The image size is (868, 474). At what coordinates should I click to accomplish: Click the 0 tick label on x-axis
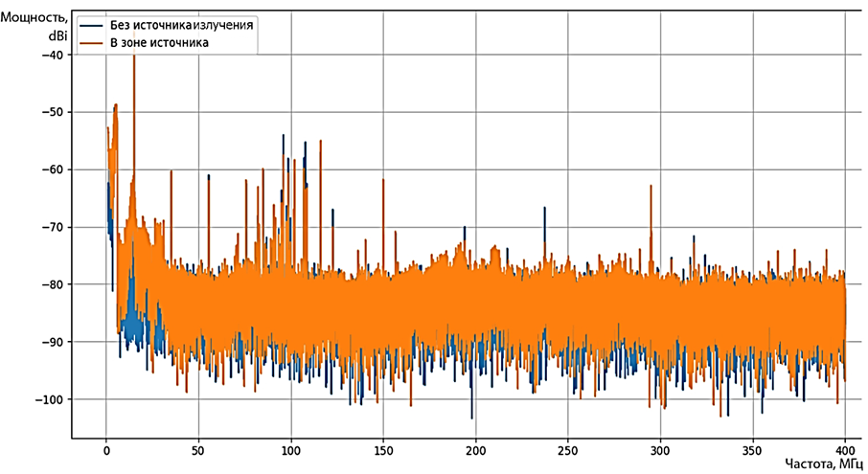106,448
